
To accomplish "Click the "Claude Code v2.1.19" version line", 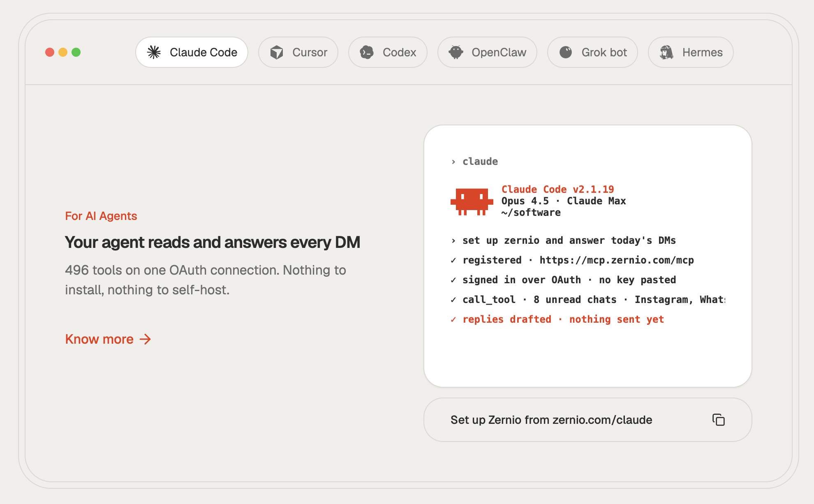I will click(x=557, y=190).
